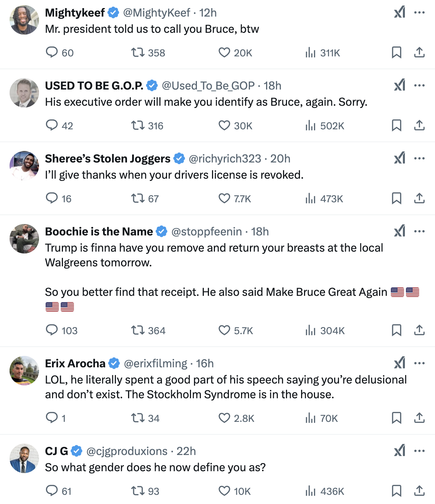Open Erix Arocha's display name link

pos(75,363)
